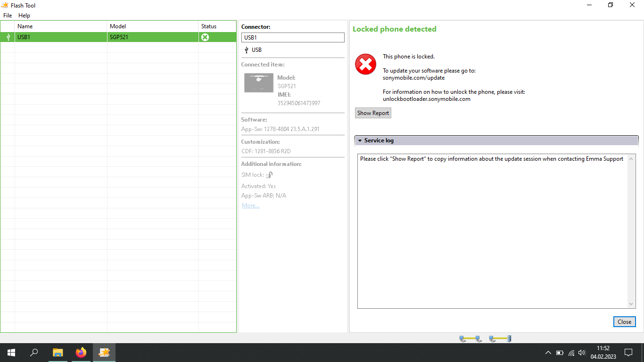Screen dimensions: 644x362
Task: Click the service log text area
Action: click(x=493, y=231)
